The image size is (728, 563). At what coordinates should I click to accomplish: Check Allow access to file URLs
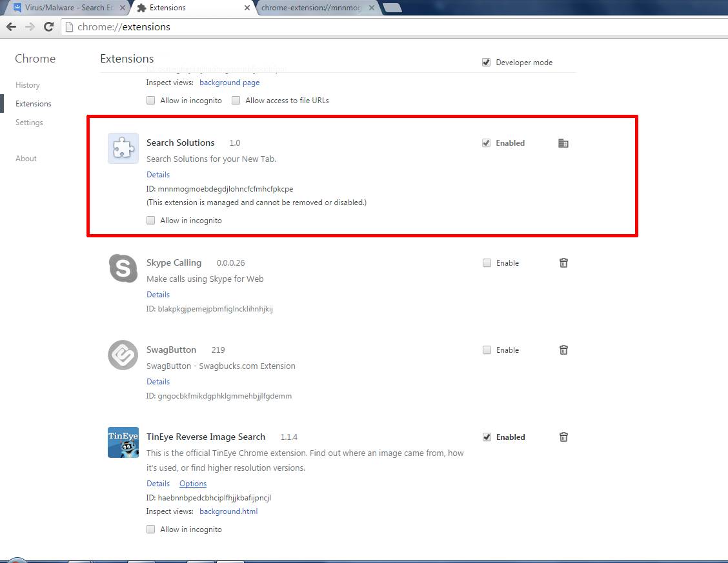click(236, 100)
